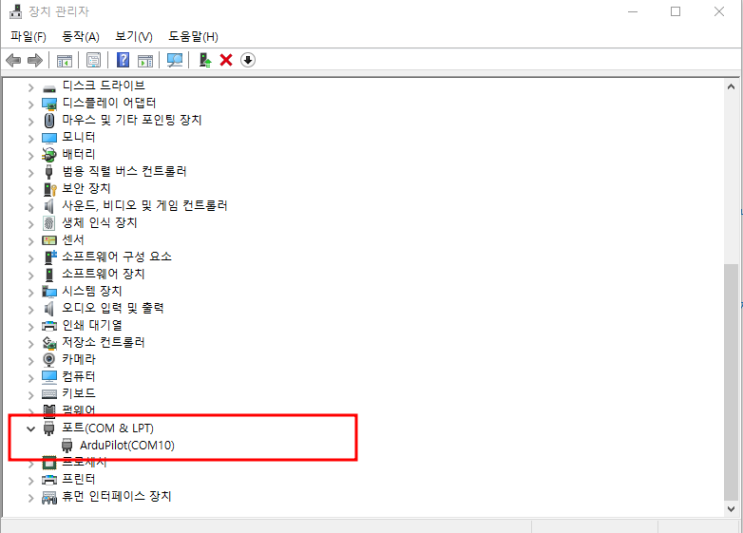Select the 소프트웨어 장치 tree row
This screenshot has height=533, width=743.
pyautogui.click(x=103, y=274)
